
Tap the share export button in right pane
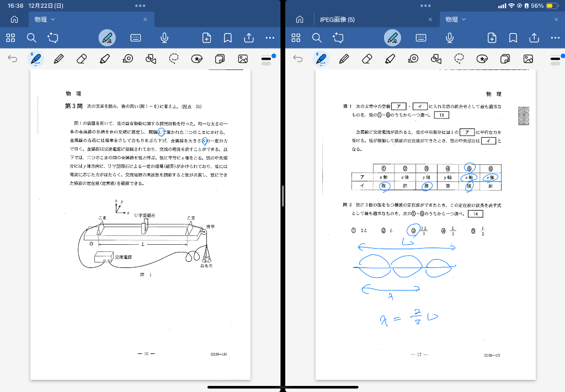click(534, 38)
